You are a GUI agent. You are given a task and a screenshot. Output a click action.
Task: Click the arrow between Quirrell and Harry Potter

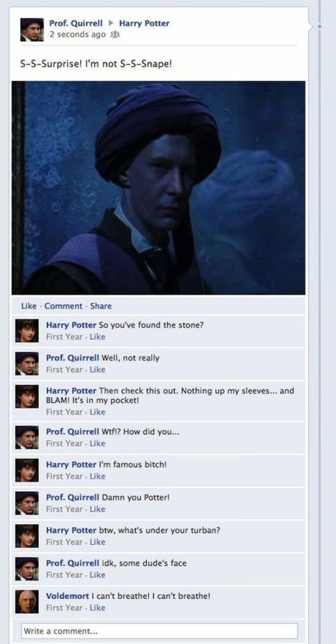[x=111, y=24]
